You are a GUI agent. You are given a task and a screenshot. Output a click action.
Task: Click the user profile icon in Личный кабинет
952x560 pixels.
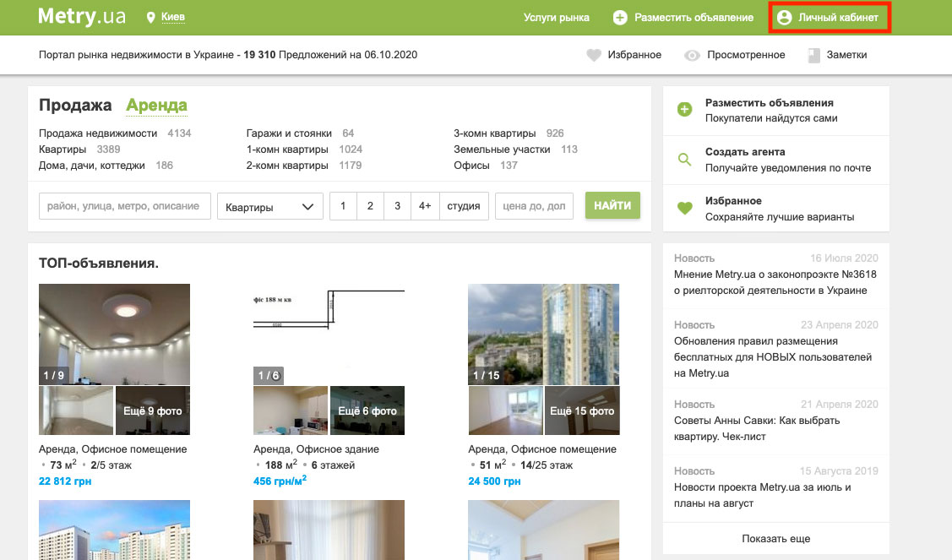[x=784, y=18]
